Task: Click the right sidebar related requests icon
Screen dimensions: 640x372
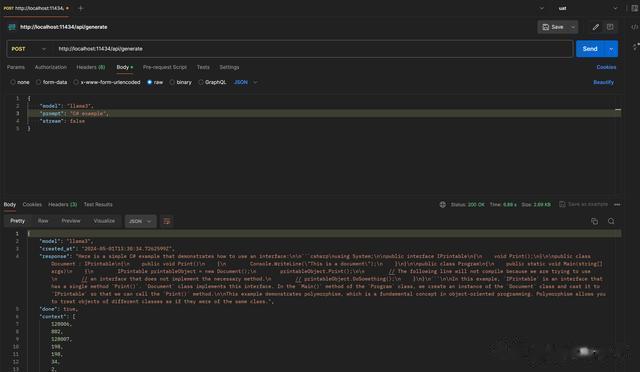Action: [635, 47]
